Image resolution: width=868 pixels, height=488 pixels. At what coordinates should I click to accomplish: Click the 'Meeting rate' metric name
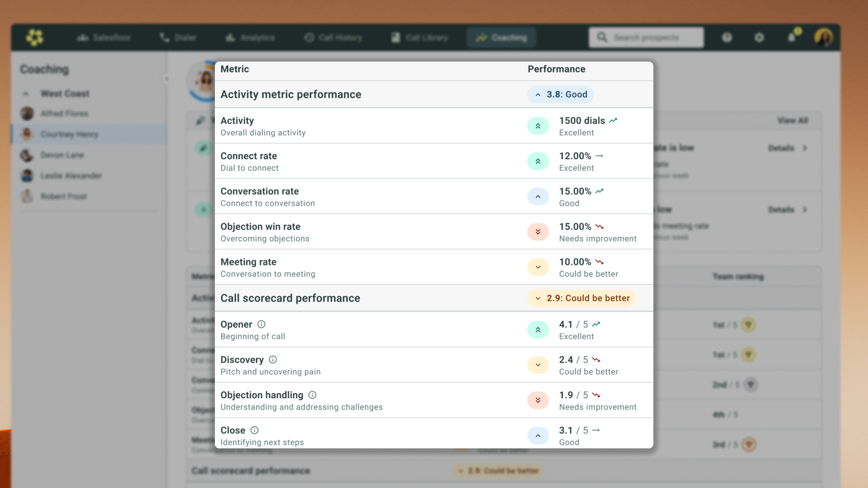248,262
